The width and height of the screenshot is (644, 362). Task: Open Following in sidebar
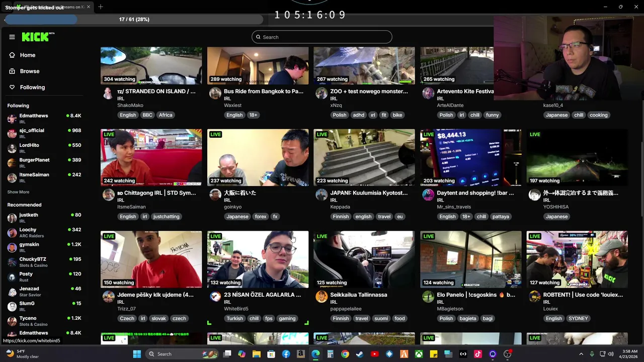click(x=32, y=87)
